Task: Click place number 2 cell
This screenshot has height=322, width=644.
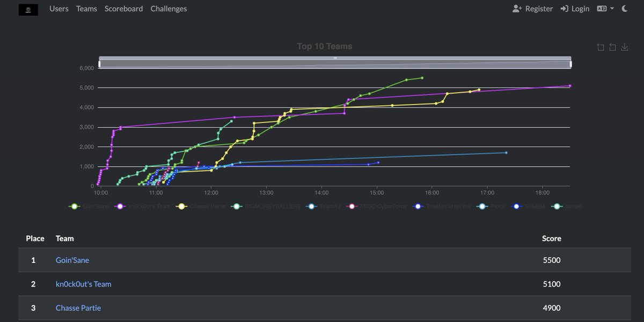Action: click(x=33, y=284)
